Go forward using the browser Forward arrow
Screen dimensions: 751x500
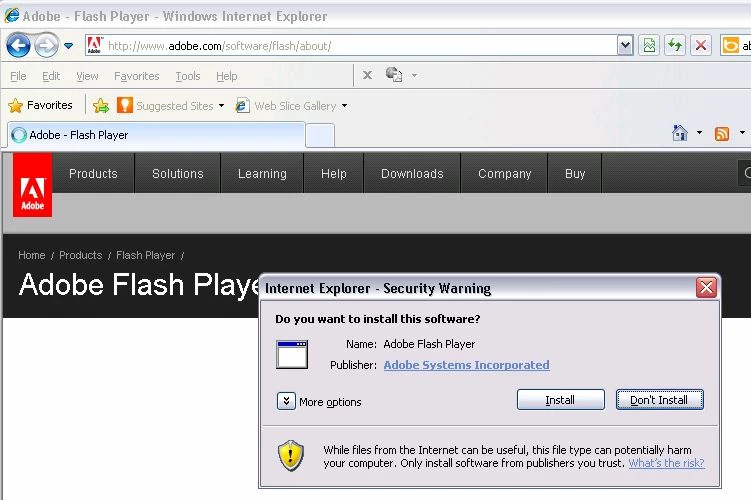46,46
